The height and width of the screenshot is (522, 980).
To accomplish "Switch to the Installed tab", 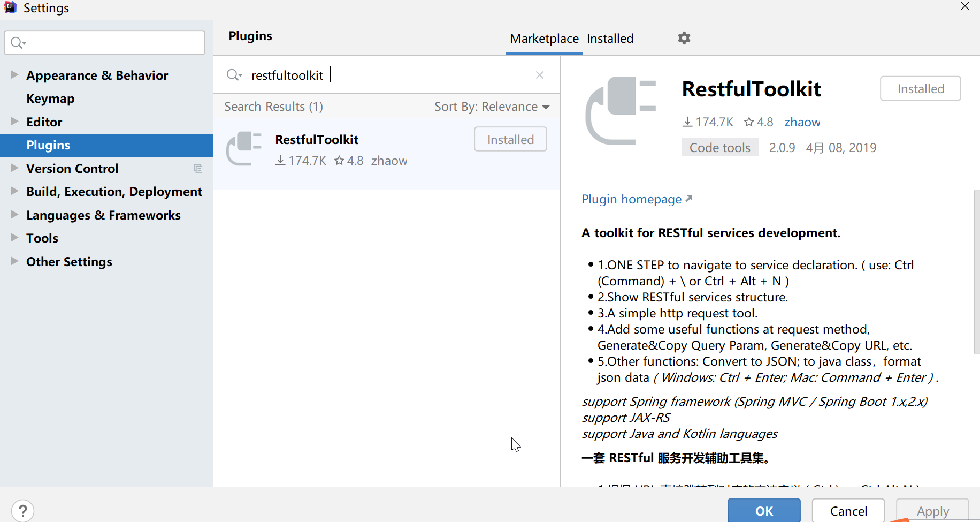I will 610,39.
